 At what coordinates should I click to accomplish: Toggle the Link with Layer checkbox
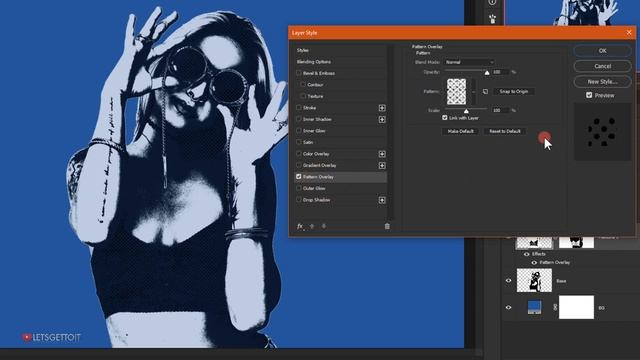pyautogui.click(x=445, y=118)
